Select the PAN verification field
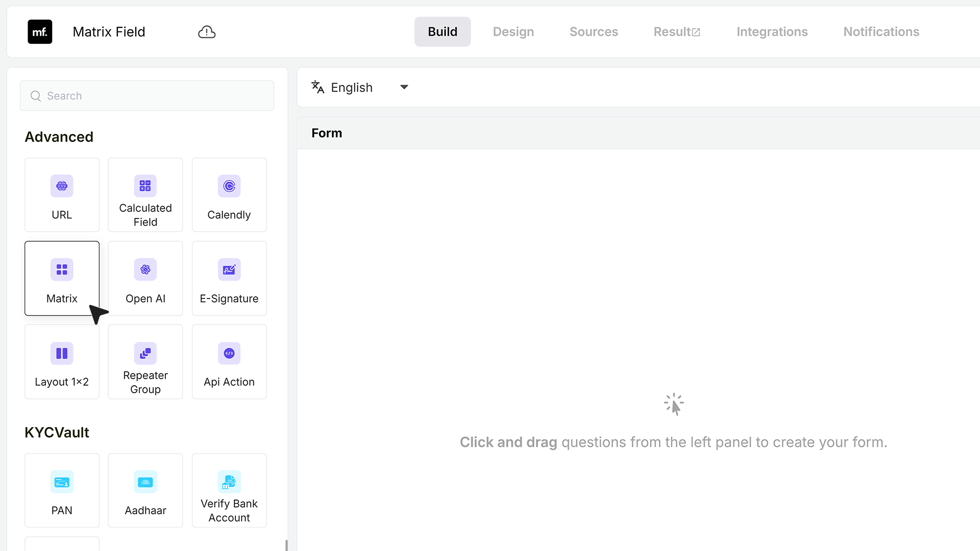This screenshot has width=980, height=551. point(62,490)
